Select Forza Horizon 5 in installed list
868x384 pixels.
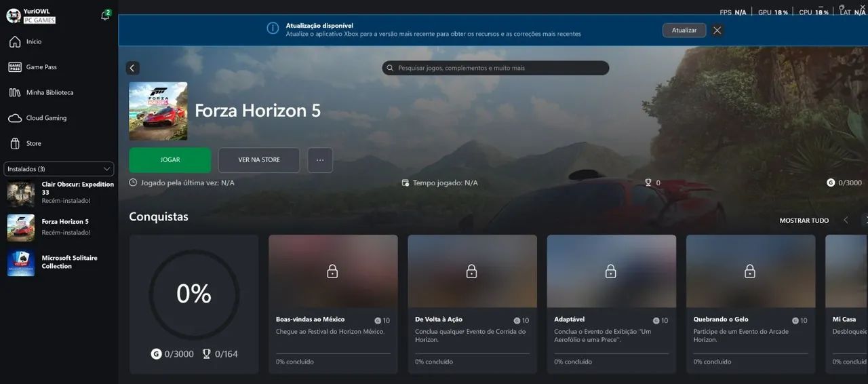(59, 227)
